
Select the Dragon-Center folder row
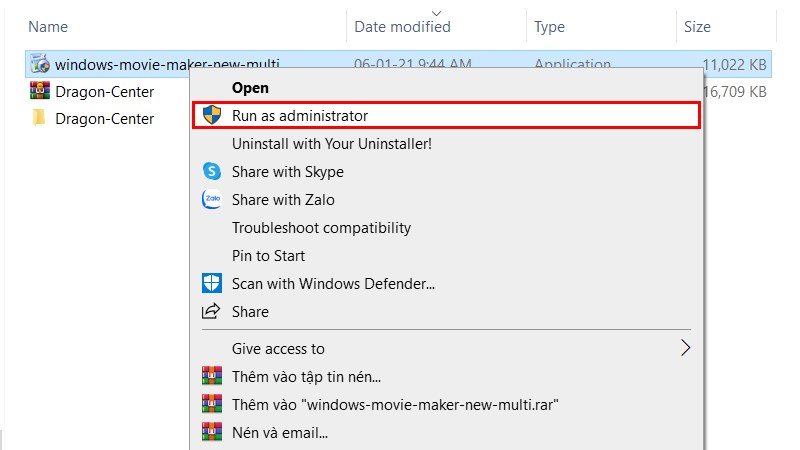(x=104, y=119)
